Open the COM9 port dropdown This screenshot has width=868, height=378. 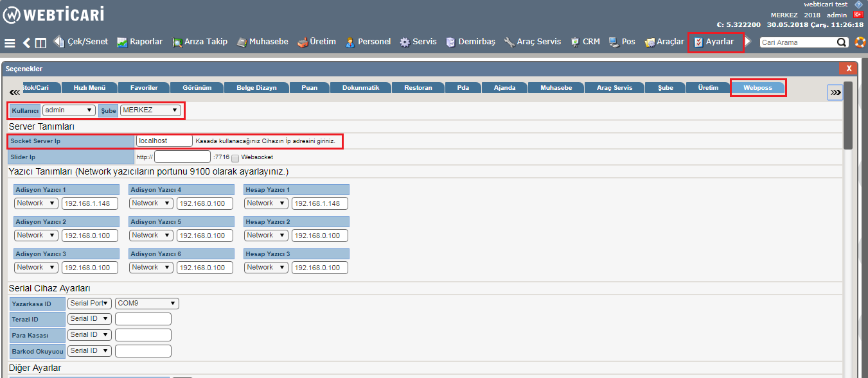point(146,303)
